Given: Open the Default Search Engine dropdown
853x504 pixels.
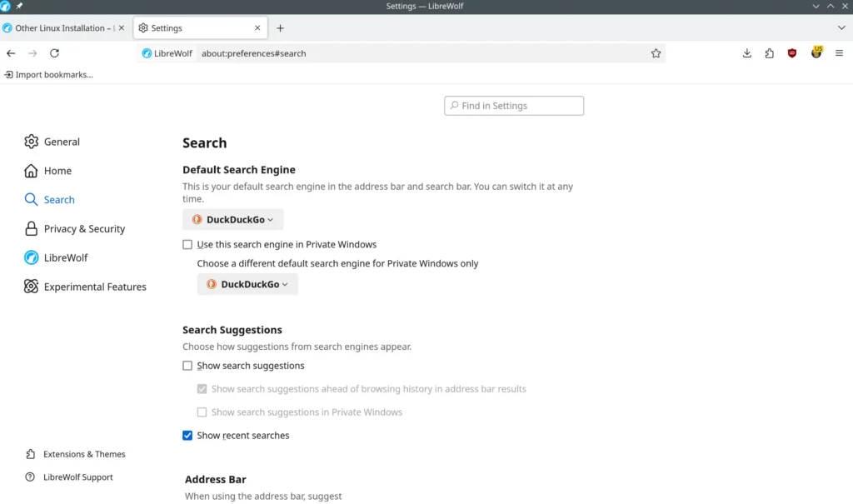Looking at the screenshot, I should [232, 219].
